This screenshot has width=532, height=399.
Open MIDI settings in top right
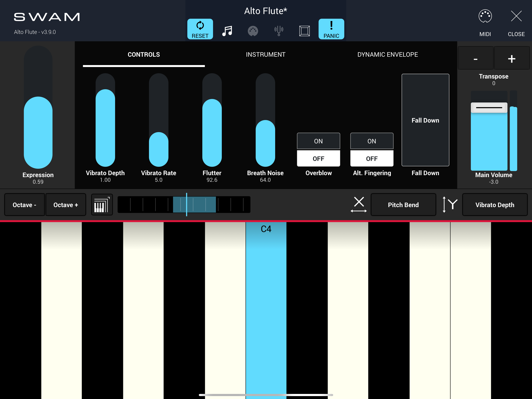(x=485, y=23)
